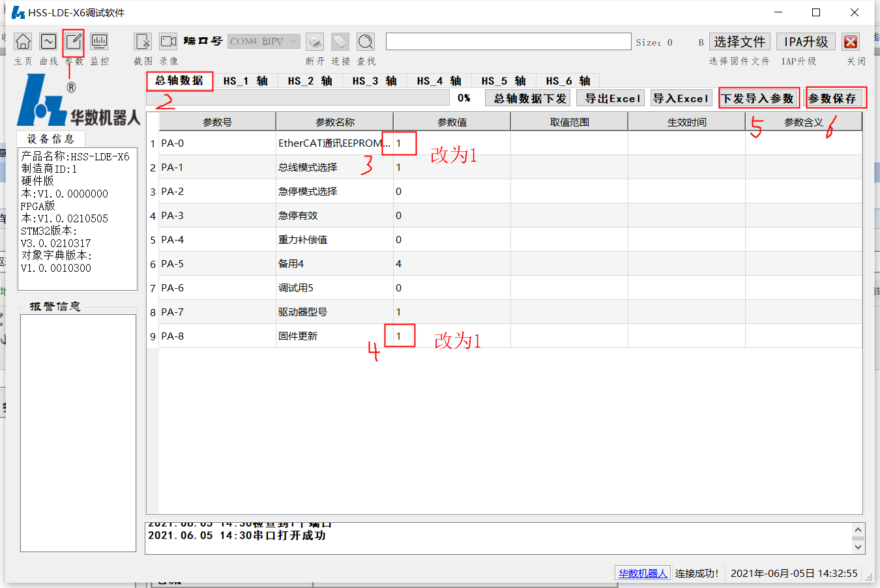Switch to the HS_6 轴 tab

click(x=568, y=81)
